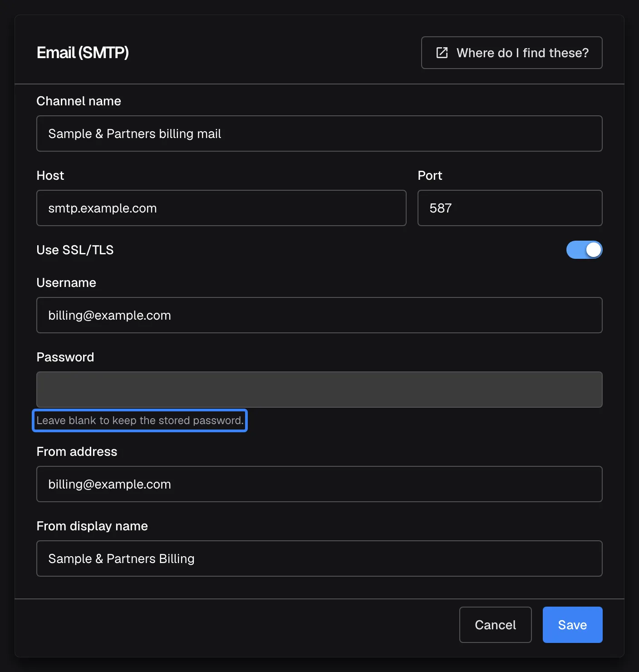Open the 'Where do I find these?' help link

[x=511, y=53]
